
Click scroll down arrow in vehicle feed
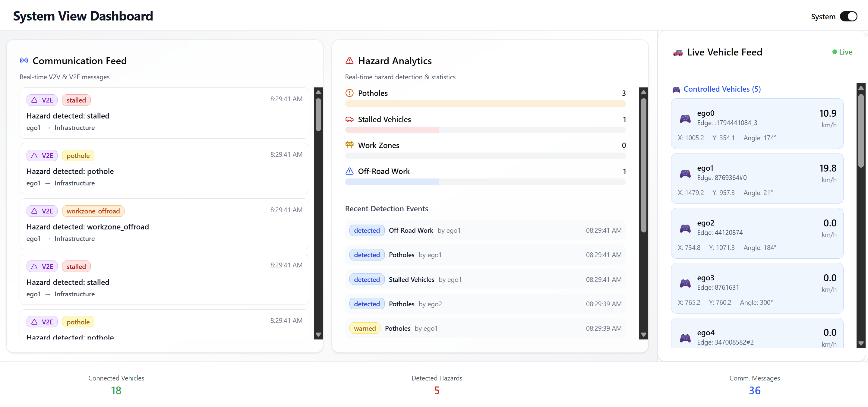(x=860, y=343)
